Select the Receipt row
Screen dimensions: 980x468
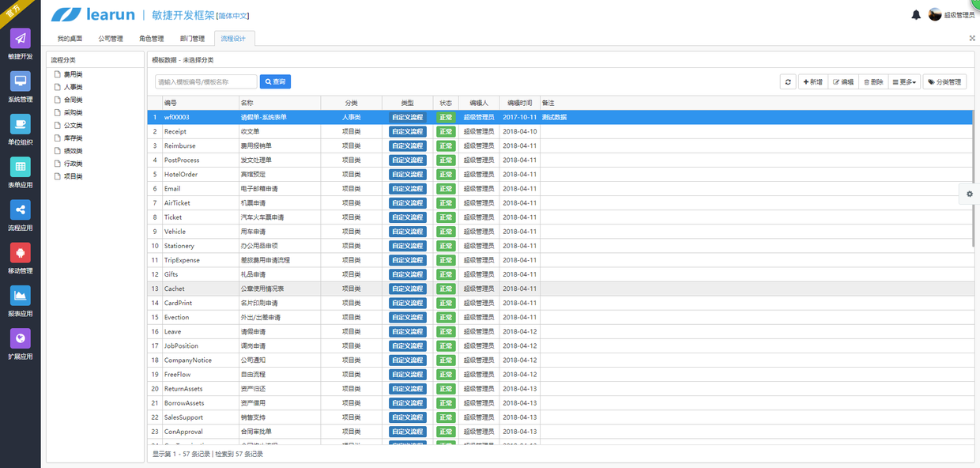[x=560, y=131]
